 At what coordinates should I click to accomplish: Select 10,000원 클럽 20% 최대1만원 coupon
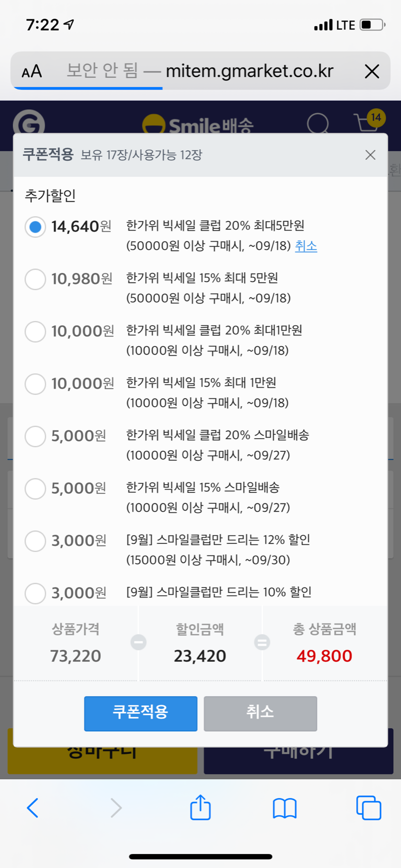(x=35, y=332)
